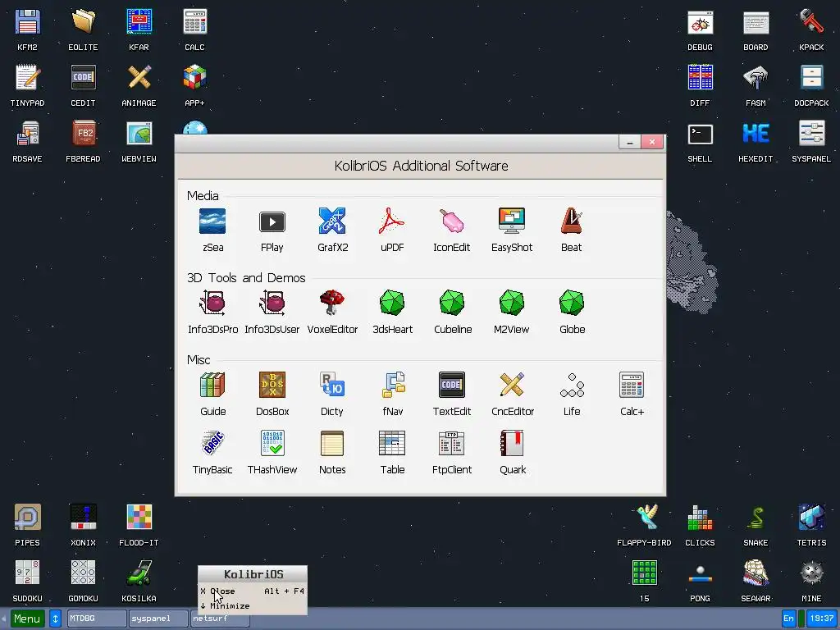
Task: Launch the MINE game icon
Action: [x=811, y=573]
